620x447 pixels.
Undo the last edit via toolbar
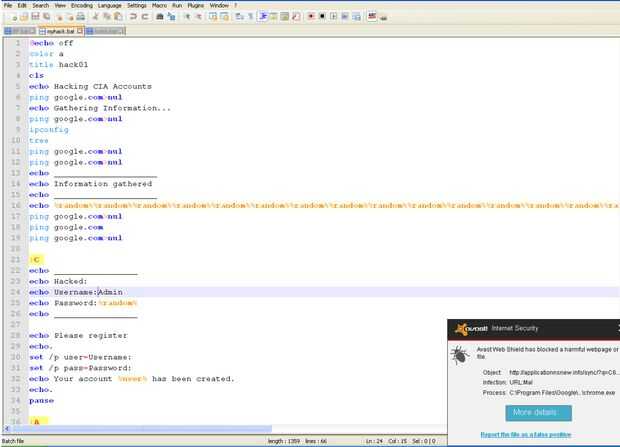tap(133, 17)
